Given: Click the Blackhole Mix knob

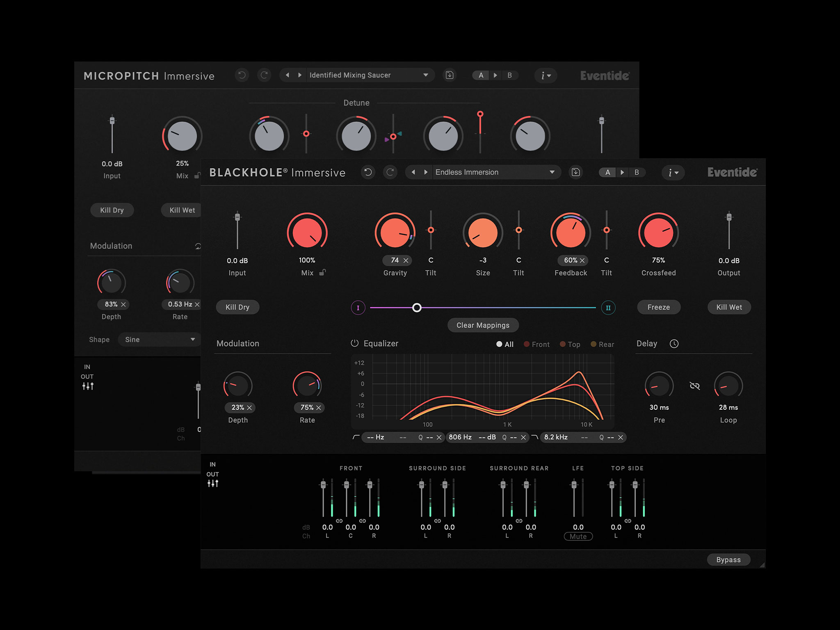Looking at the screenshot, I should click(x=307, y=233).
